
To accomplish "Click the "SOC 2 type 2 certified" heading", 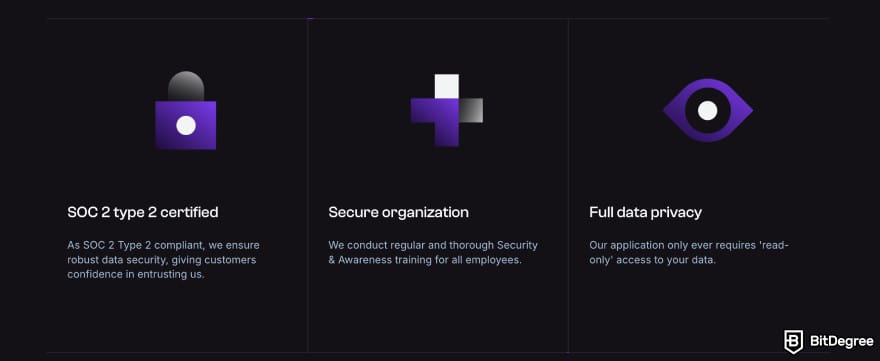I will pyautogui.click(x=143, y=212).
